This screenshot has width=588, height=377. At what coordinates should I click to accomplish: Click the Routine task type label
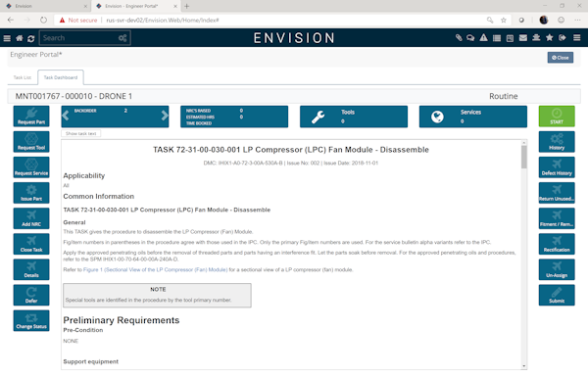(504, 96)
